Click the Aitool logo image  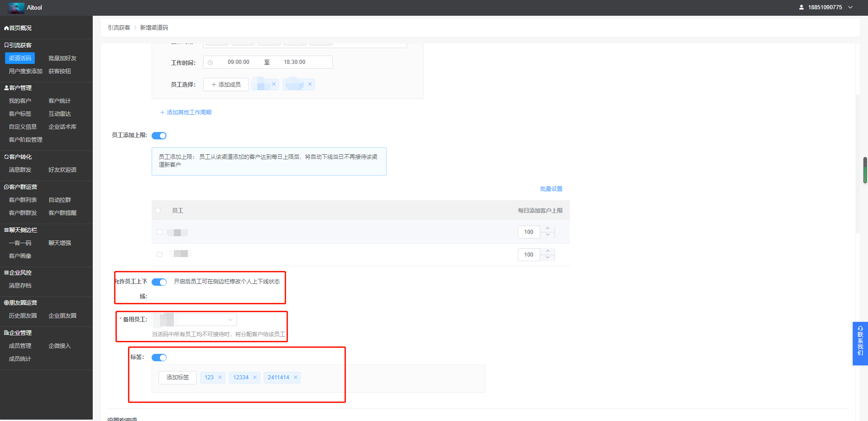point(16,7)
